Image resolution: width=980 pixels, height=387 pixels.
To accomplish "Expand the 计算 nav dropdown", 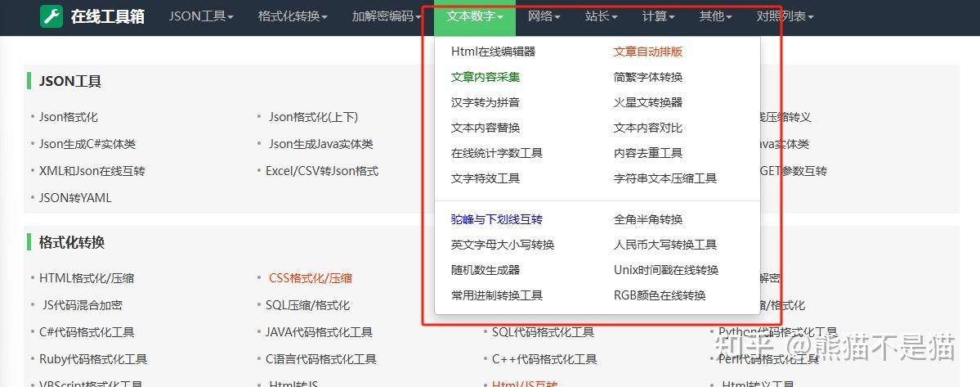I will 658,17.
